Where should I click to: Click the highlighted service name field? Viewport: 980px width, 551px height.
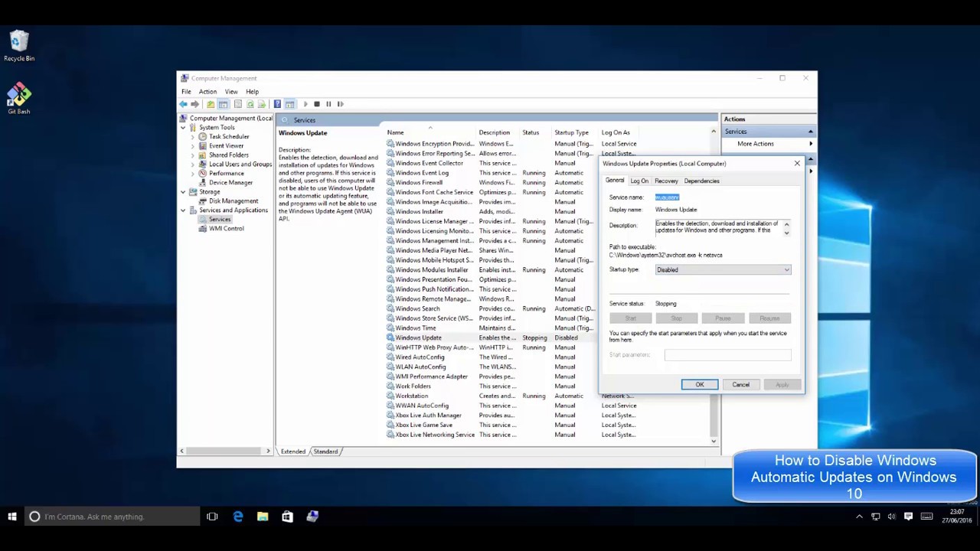(x=667, y=197)
